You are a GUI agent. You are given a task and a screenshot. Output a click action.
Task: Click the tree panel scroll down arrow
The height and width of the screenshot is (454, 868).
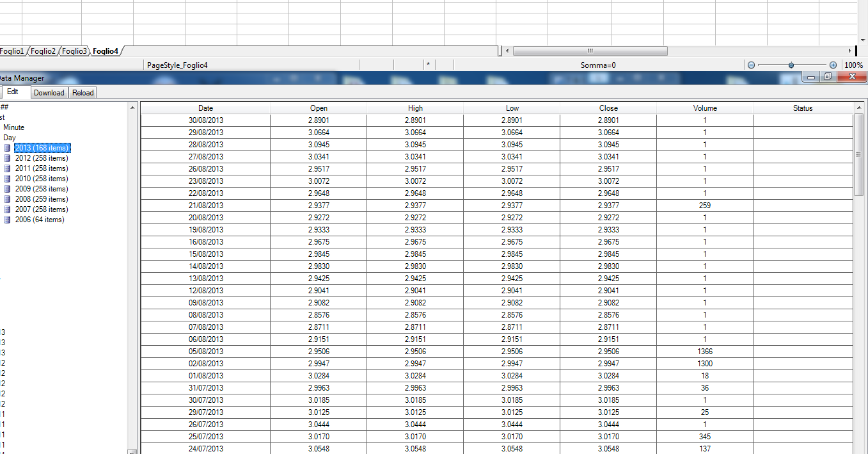pyautogui.click(x=132, y=451)
